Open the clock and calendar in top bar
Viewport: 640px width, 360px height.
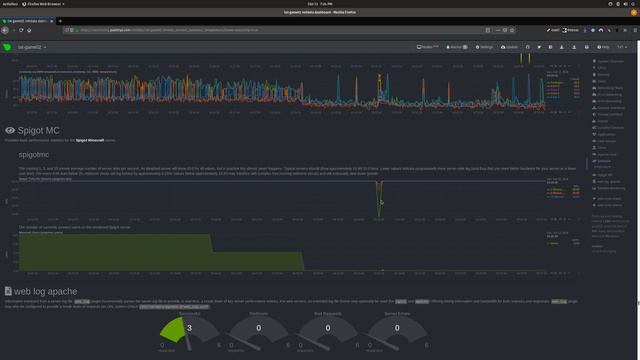[320, 4]
